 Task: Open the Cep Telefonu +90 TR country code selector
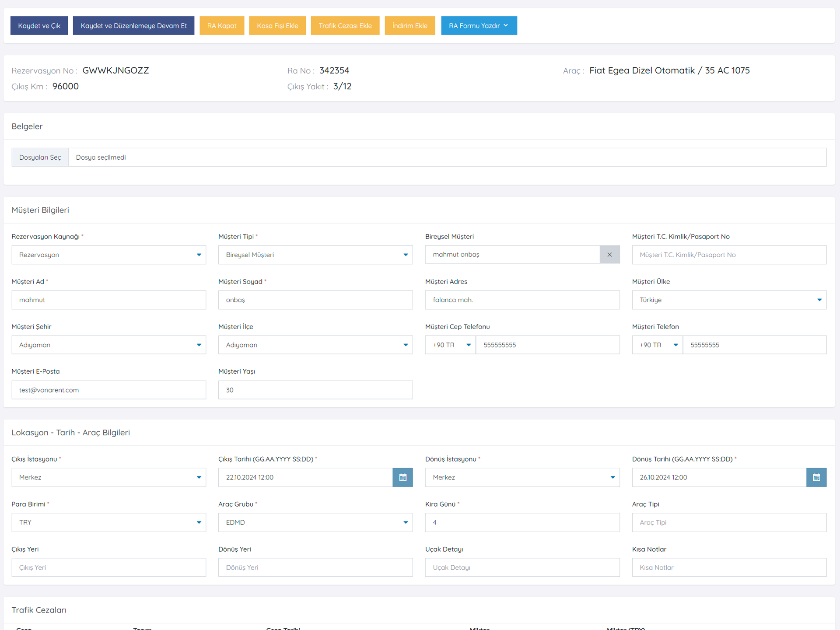[451, 345]
